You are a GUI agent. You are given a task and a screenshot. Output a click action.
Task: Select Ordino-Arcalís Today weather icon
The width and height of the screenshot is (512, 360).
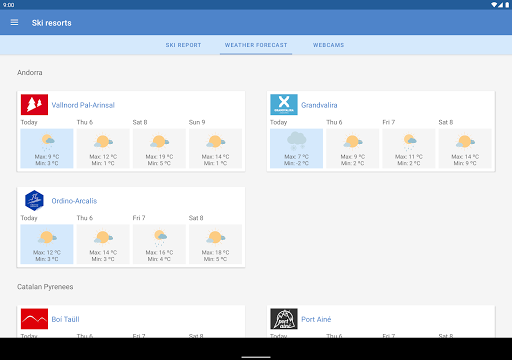(x=47, y=237)
